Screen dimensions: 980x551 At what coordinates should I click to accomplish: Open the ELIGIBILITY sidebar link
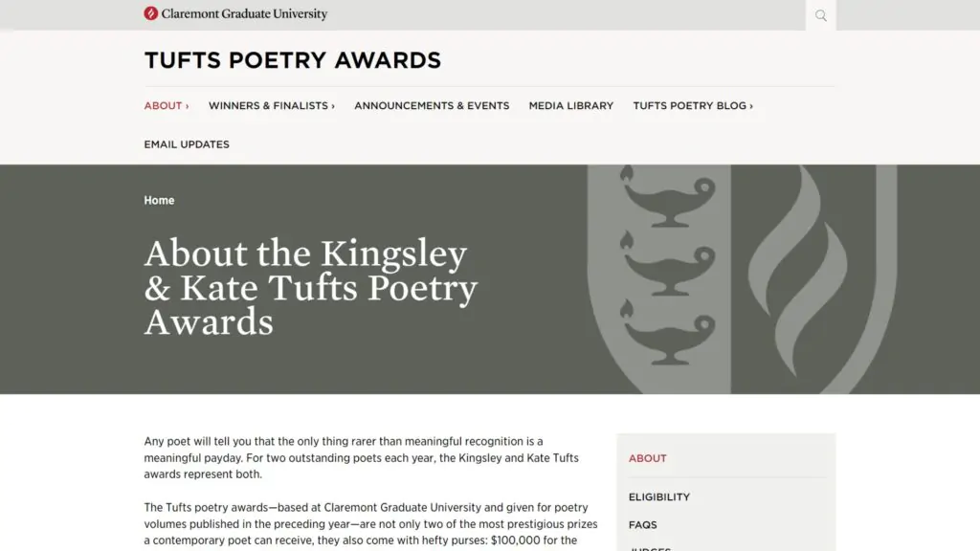[x=659, y=497]
